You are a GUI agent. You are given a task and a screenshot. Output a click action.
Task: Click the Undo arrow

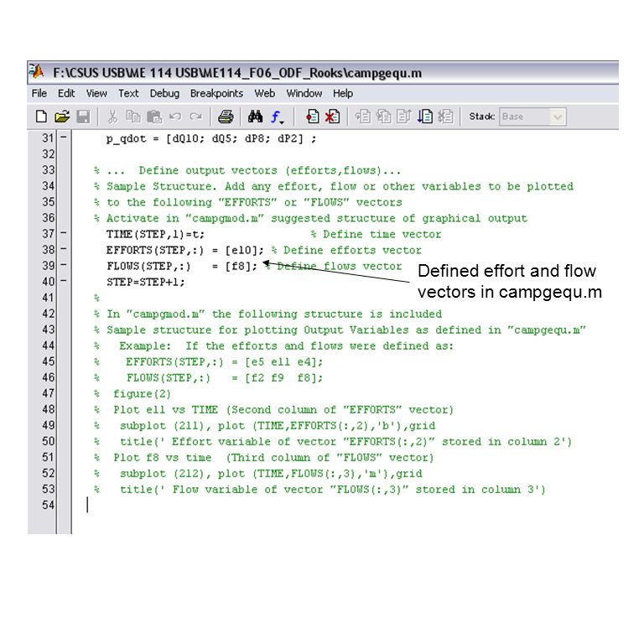tap(175, 117)
